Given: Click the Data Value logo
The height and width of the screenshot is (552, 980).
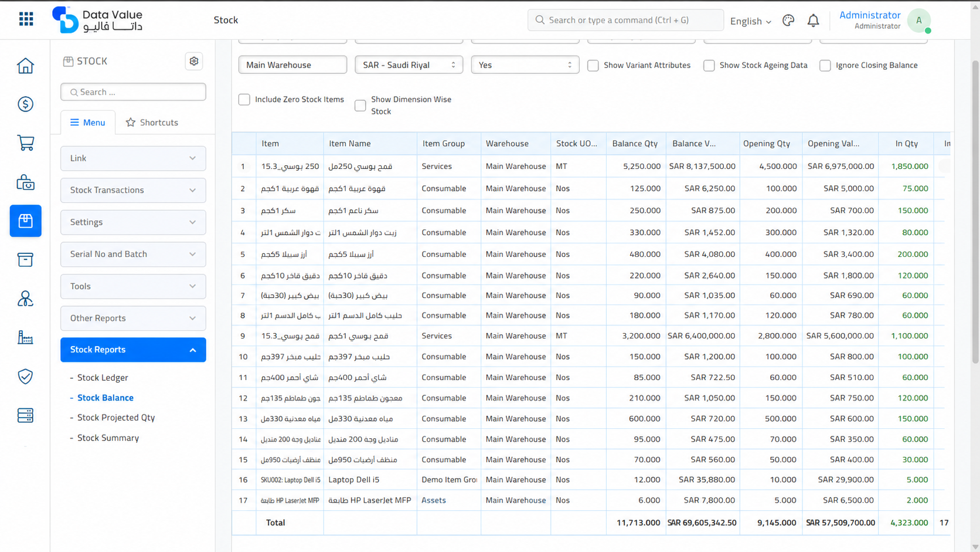Looking at the screenshot, I should pyautogui.click(x=97, y=20).
